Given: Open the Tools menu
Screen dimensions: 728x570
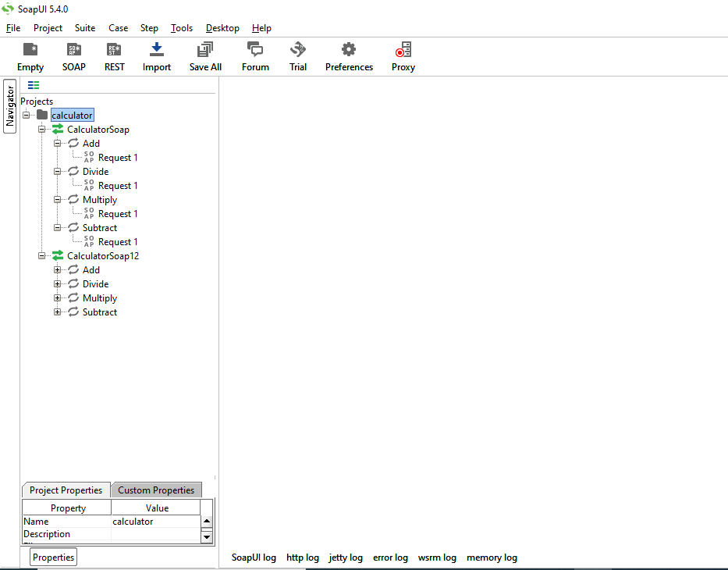Looking at the screenshot, I should click(x=182, y=28).
